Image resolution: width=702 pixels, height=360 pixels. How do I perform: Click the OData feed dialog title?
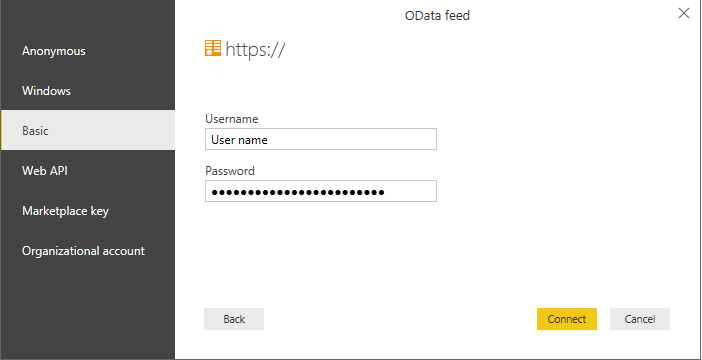tap(437, 16)
